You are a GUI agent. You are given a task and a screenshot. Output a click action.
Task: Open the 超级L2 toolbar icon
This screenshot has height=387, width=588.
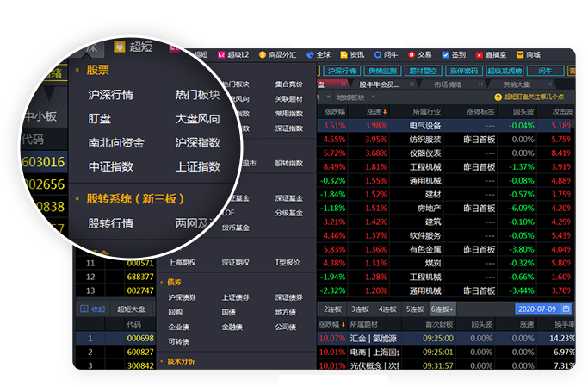(x=221, y=55)
